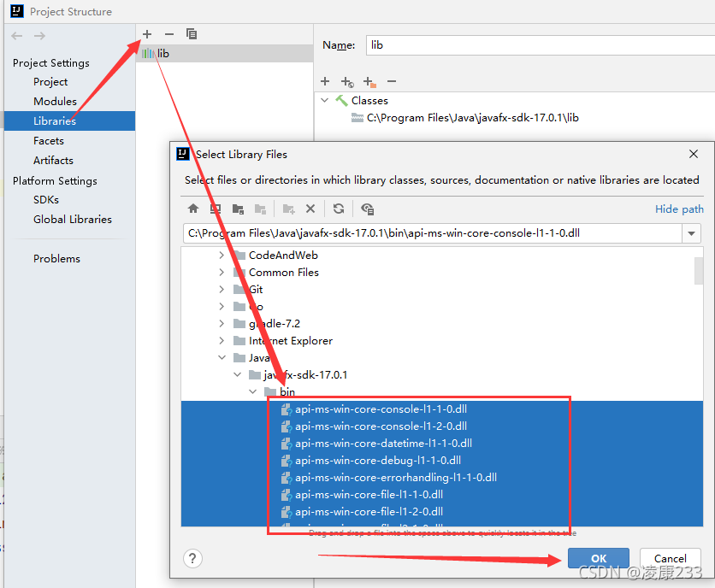Select Libraries in the sidebar

click(70, 121)
